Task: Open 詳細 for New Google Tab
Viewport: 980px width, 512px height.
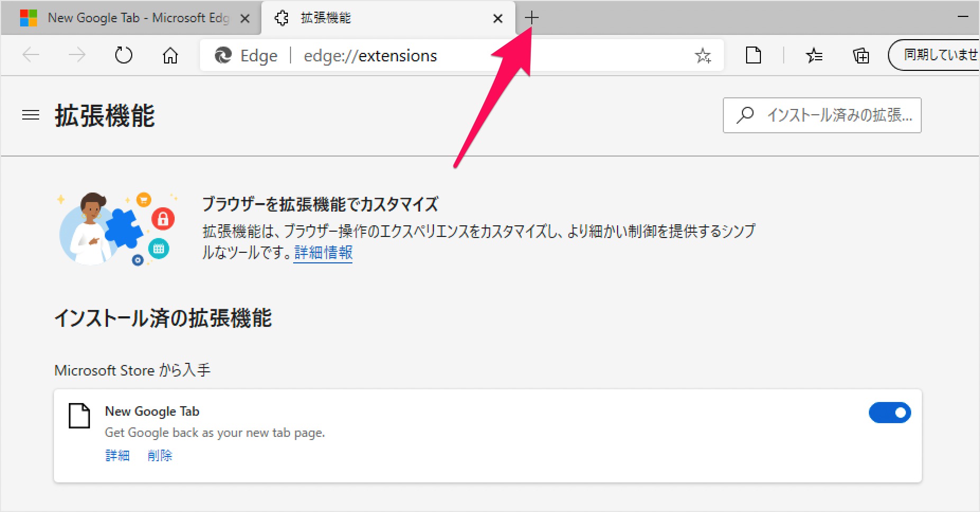Action: tap(117, 455)
